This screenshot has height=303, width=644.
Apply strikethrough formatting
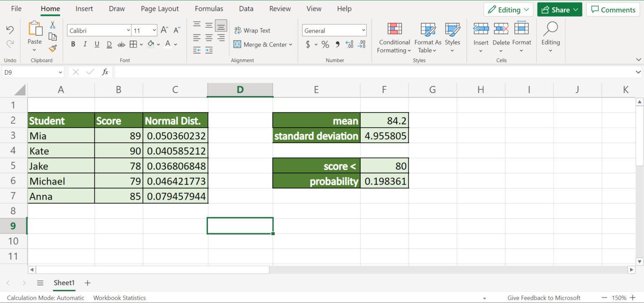pos(121,44)
